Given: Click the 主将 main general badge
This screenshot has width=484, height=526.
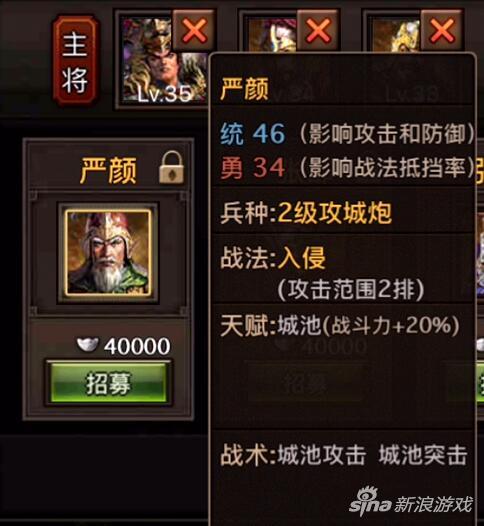Looking at the screenshot, I should point(75,62).
